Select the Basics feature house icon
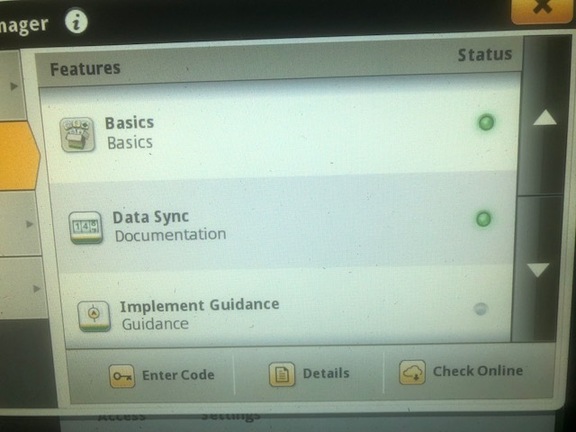576x432 pixels. (x=78, y=134)
